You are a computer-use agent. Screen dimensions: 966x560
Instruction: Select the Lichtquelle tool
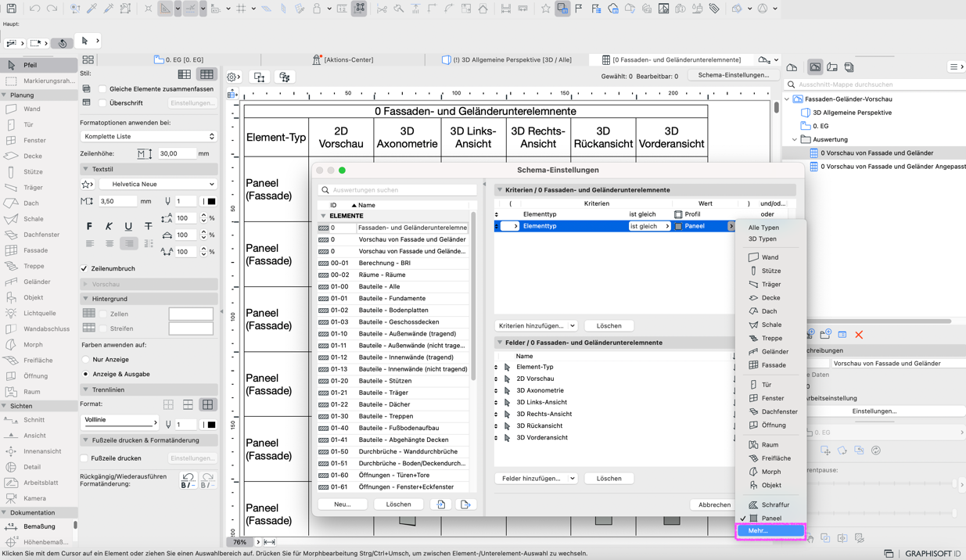pos(38,313)
